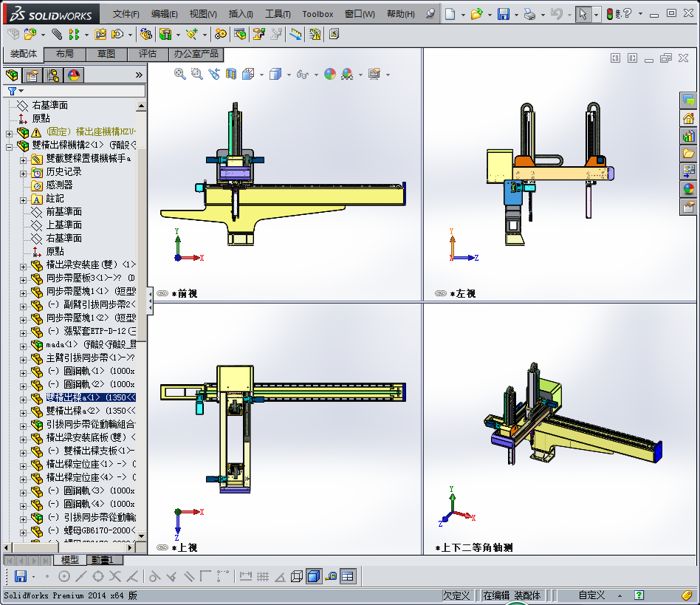Switch to the 评估 tab
700x605 pixels.
148,54
